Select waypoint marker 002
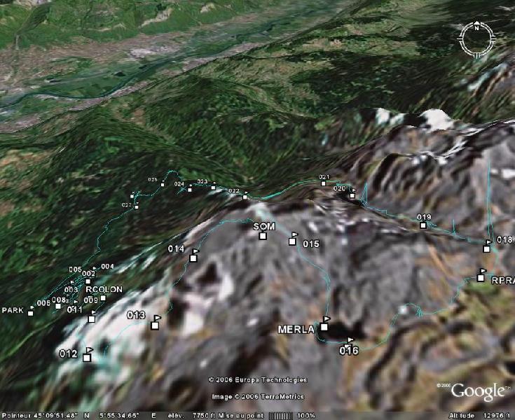This screenshot has width=515, height=420. [x=88, y=281]
